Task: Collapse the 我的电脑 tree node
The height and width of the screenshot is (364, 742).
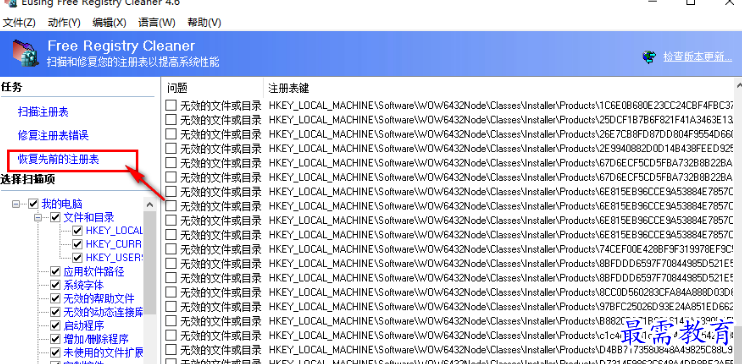Action: [x=16, y=204]
